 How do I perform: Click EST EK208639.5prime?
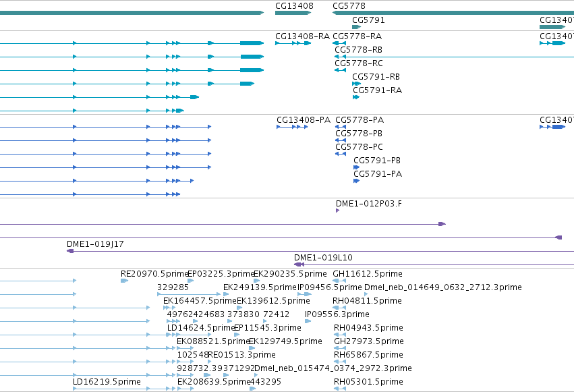(x=185, y=389)
